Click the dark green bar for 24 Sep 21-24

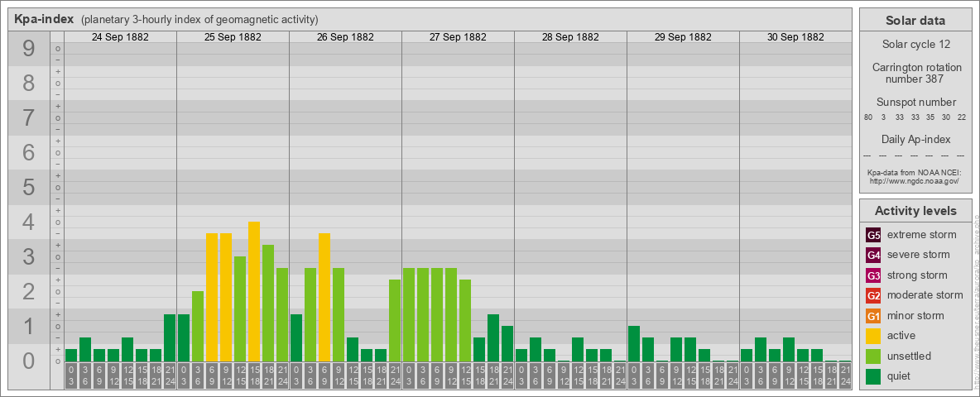click(170, 337)
